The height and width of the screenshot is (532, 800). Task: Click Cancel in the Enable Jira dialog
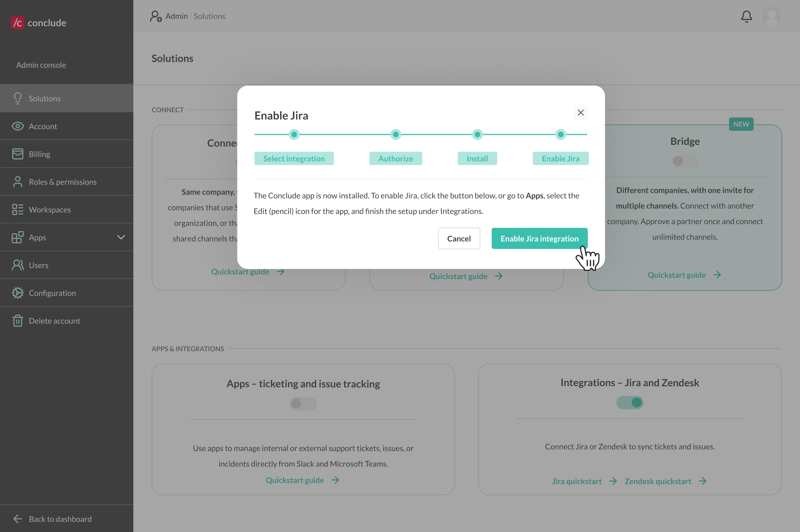pyautogui.click(x=459, y=238)
